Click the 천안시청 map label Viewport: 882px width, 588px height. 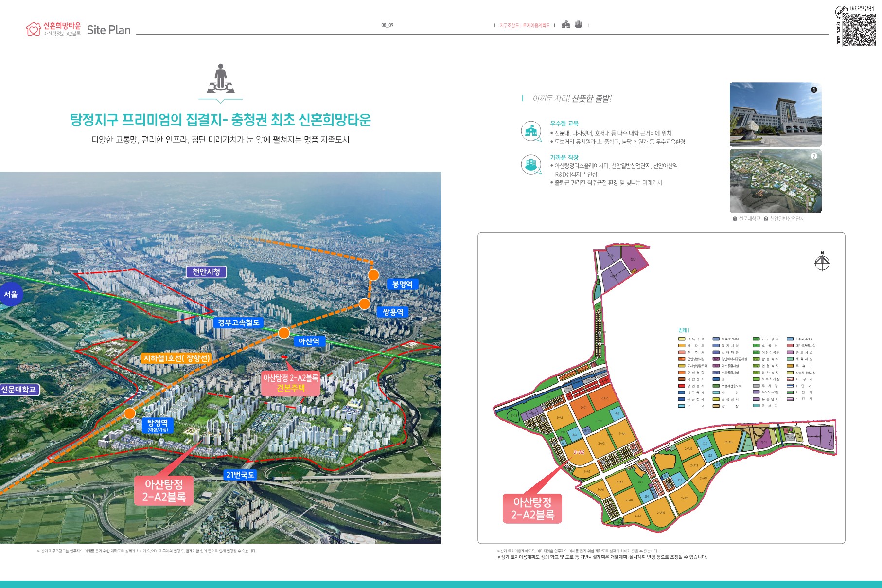point(206,272)
